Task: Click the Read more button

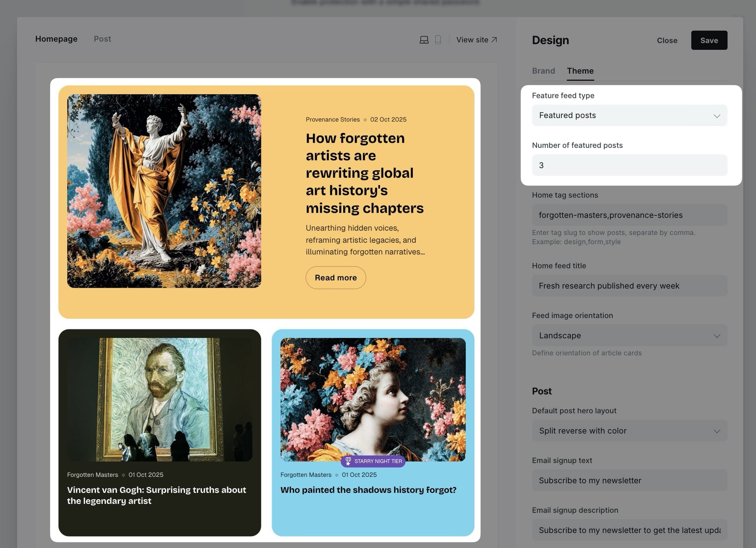Action: coord(335,277)
